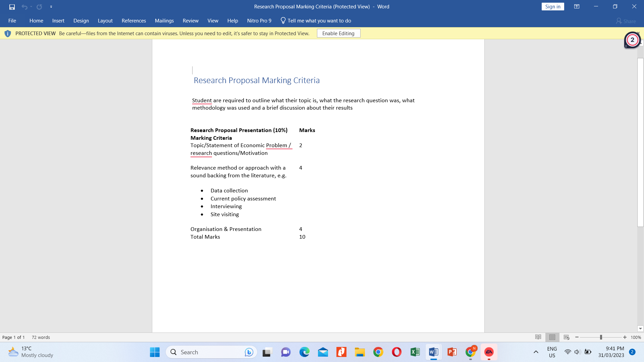The image size is (644, 362).
Task: Switch to Web Layout view icon
Action: pos(567,337)
